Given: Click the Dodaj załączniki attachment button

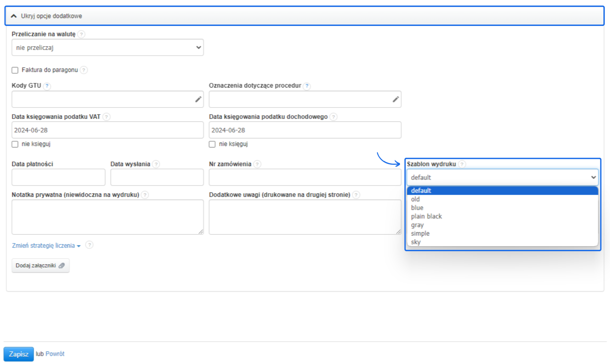Looking at the screenshot, I should (x=40, y=266).
